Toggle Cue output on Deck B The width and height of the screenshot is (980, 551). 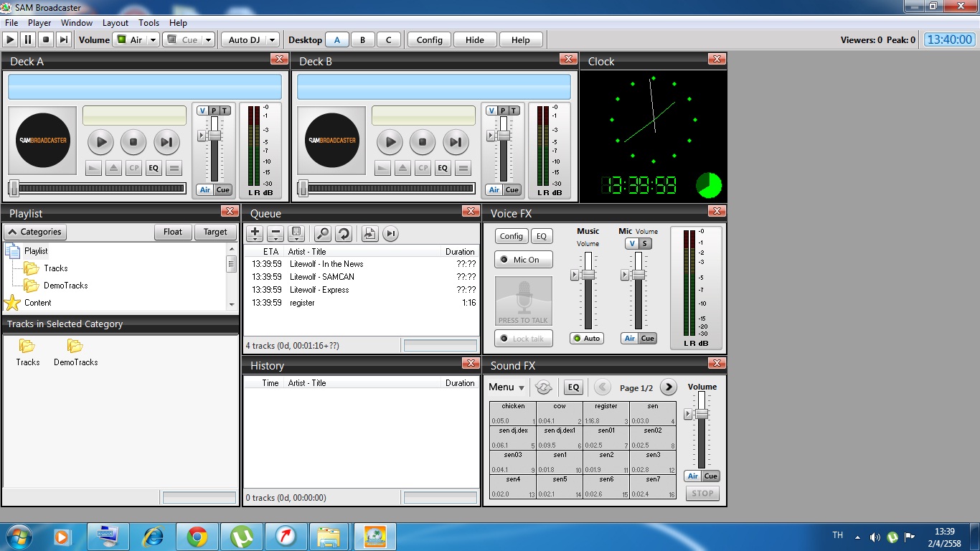tap(512, 190)
